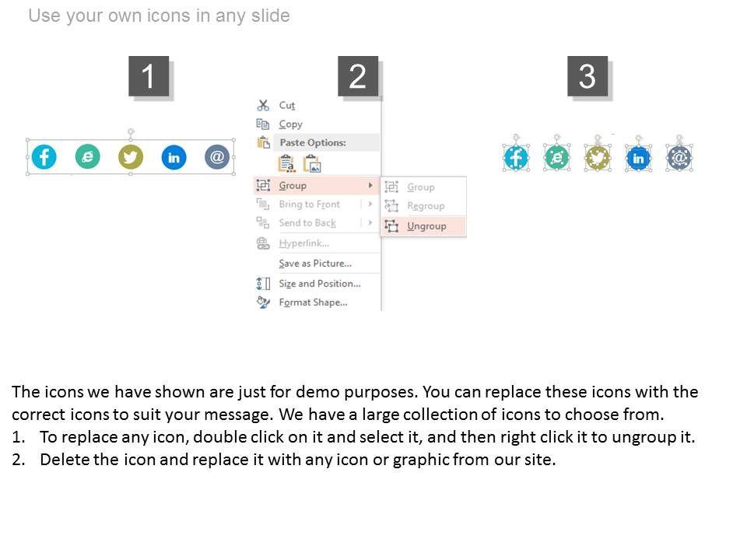The width and height of the screenshot is (747, 560).
Task: Click the Paste Options: header
Action: tap(313, 142)
